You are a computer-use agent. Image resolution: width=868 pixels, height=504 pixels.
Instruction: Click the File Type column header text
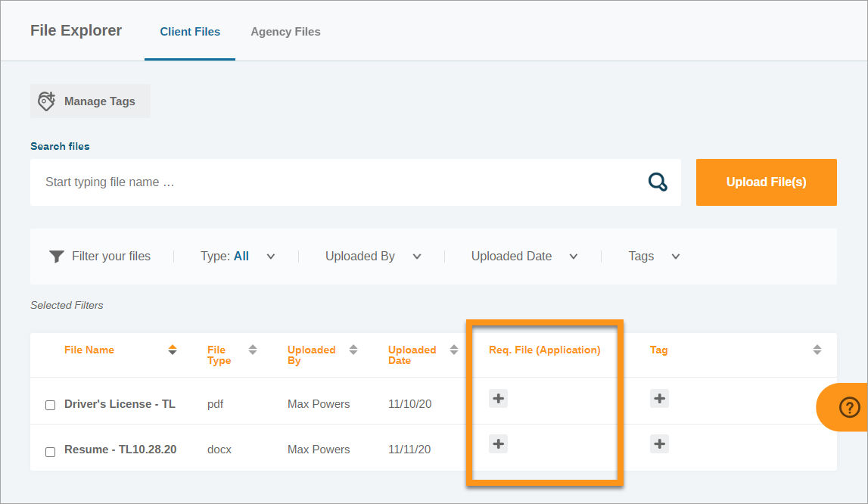point(219,355)
